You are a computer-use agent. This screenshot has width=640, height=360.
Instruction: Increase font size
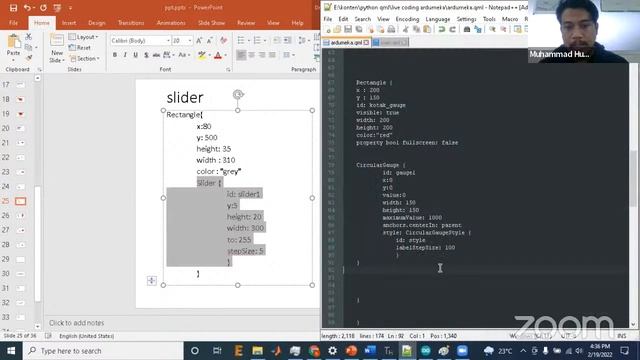click(x=199, y=40)
